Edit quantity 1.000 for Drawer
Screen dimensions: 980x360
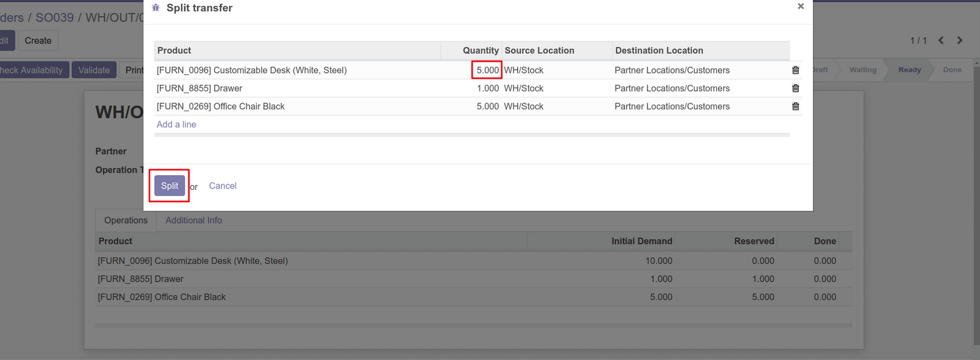(x=487, y=88)
